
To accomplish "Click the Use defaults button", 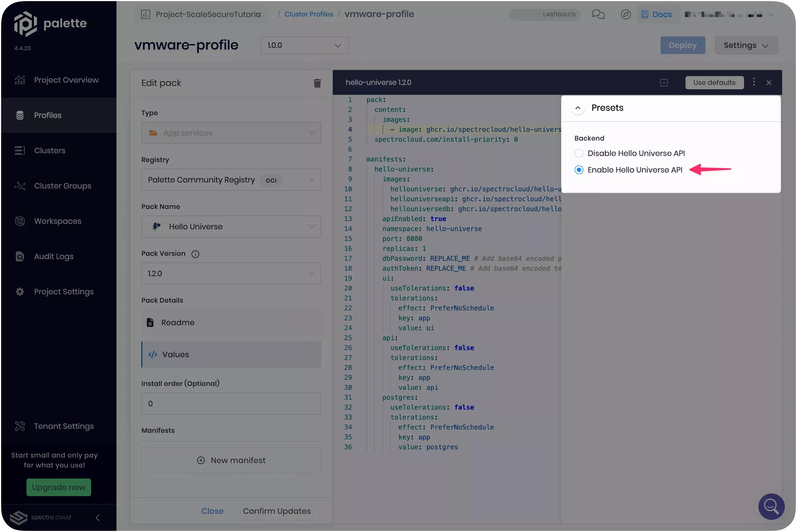I will click(x=714, y=82).
